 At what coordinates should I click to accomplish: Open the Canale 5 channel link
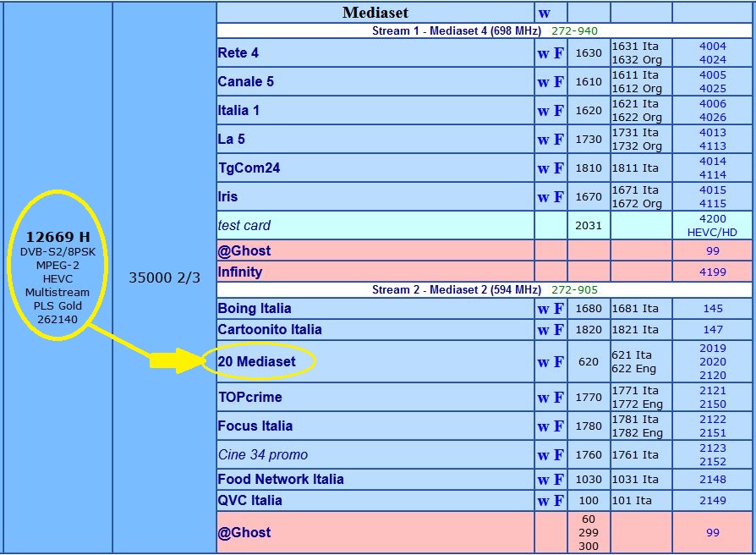point(246,81)
